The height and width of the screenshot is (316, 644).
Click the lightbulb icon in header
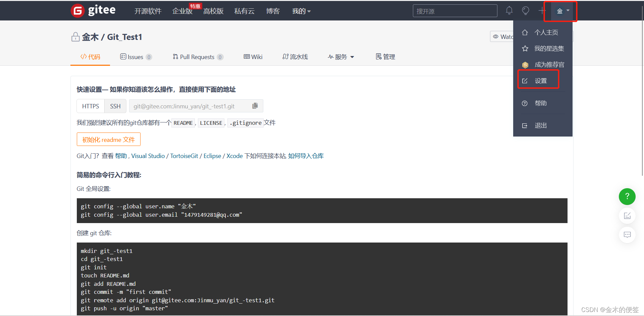tap(526, 11)
